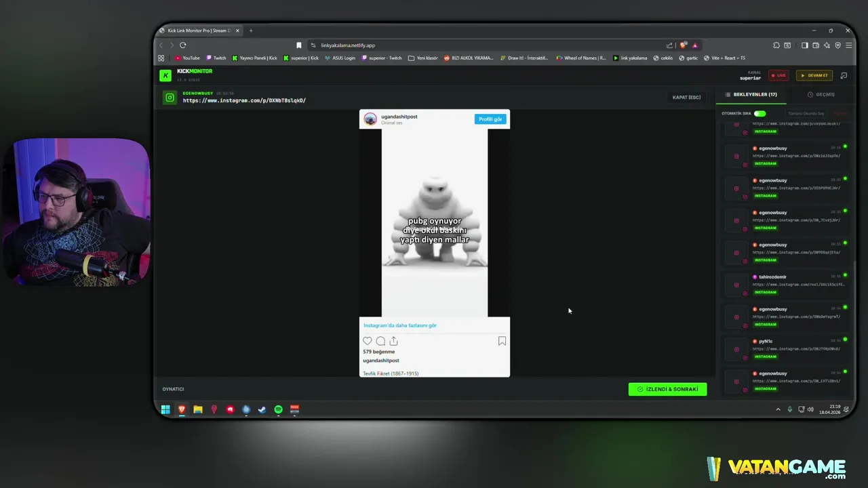Open the Vite + React + TS bookmark
This screenshot has width=868, height=488.
[x=724, y=58]
